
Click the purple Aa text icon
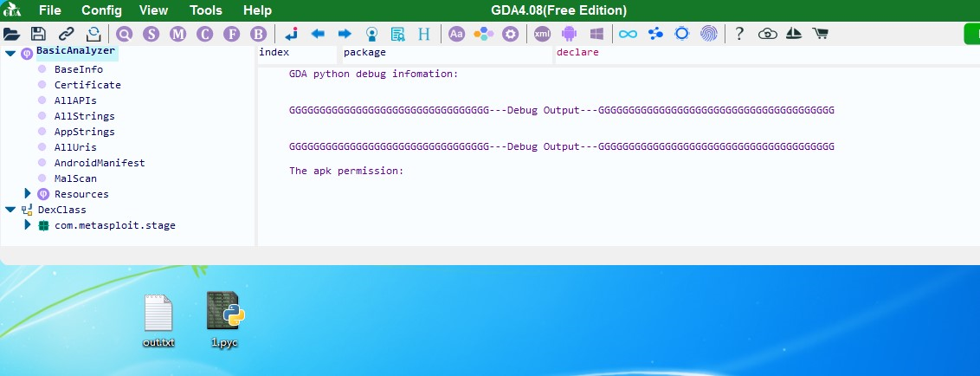[457, 34]
